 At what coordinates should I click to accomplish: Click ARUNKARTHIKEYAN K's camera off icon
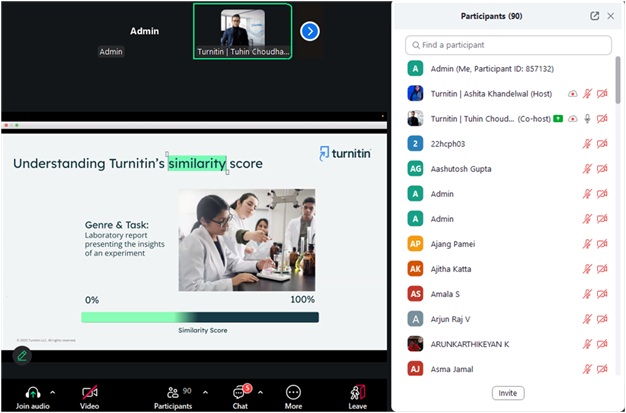tap(602, 344)
